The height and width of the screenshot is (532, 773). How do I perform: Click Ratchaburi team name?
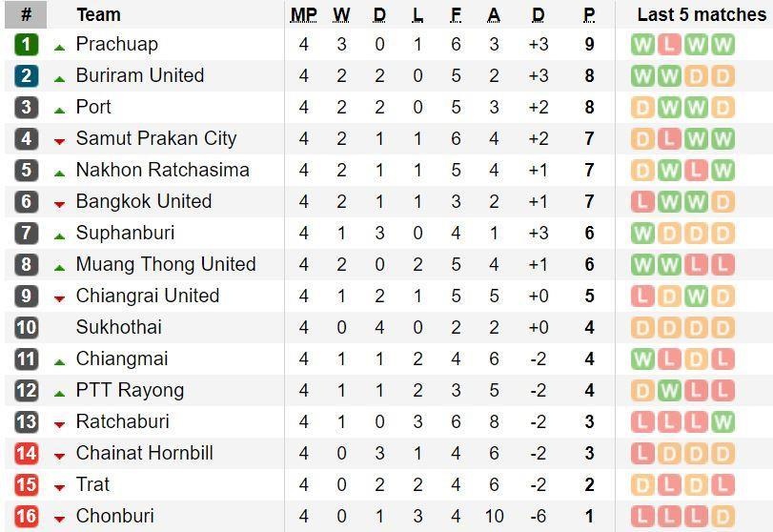point(122,422)
